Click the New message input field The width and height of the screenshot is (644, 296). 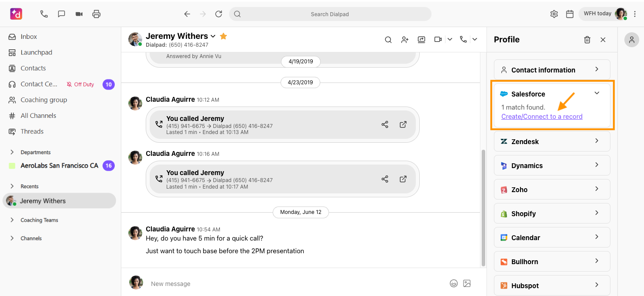coord(297,283)
